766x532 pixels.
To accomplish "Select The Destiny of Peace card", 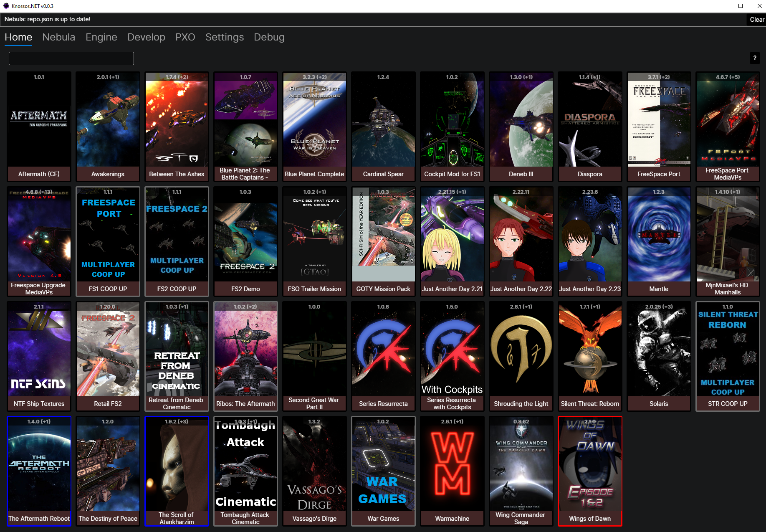I will (x=108, y=471).
